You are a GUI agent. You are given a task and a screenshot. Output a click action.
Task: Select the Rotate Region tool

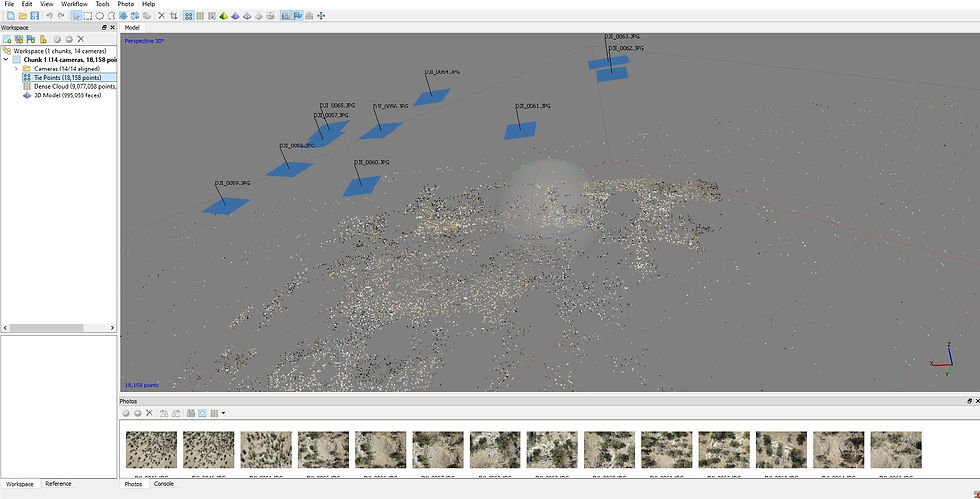(x=134, y=16)
